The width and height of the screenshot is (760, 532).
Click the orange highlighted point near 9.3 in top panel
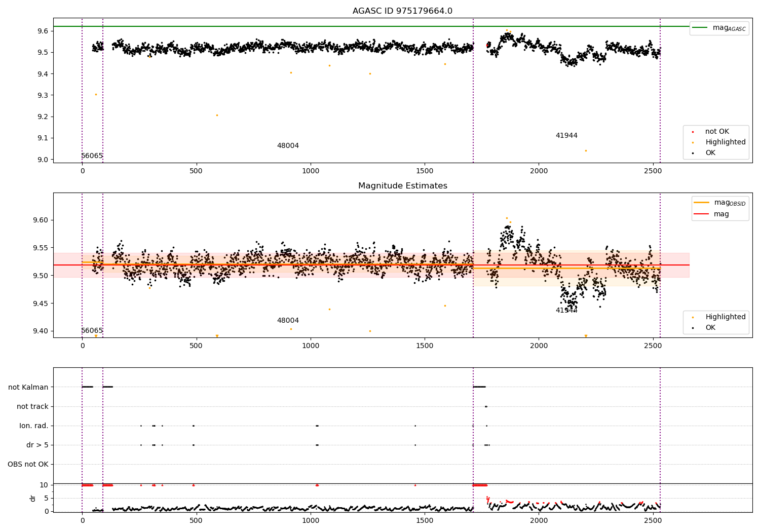click(x=96, y=94)
